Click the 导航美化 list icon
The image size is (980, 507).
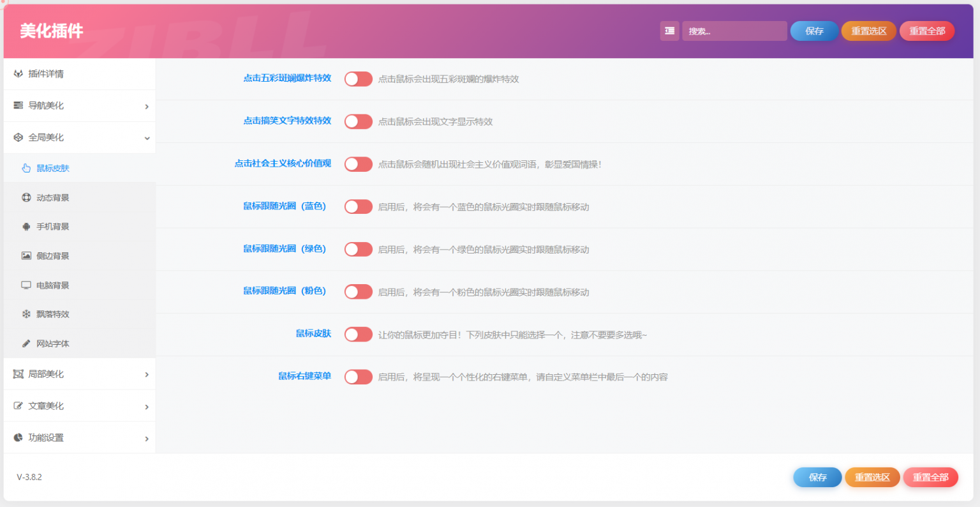(x=18, y=105)
